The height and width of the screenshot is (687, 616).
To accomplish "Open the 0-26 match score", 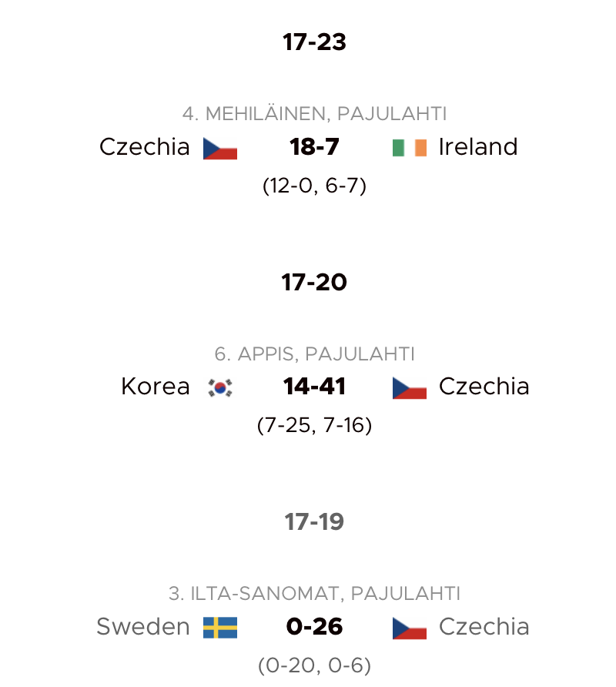I will tap(315, 626).
